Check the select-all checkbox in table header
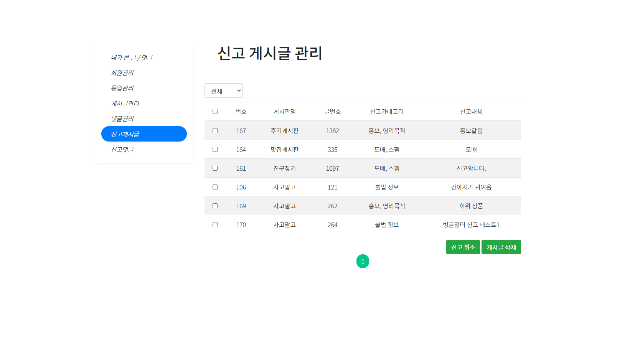 (215, 111)
